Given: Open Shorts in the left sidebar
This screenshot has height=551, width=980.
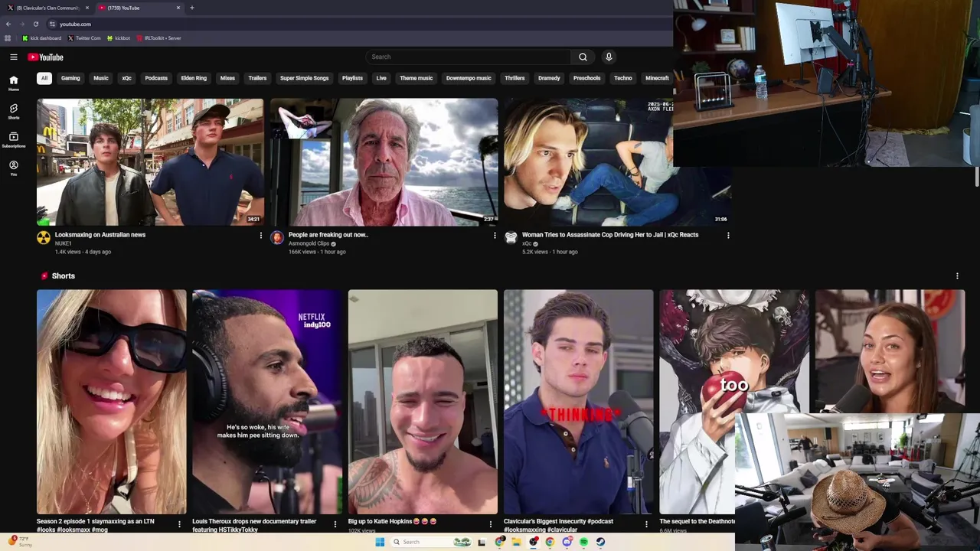Looking at the screenshot, I should tap(14, 112).
